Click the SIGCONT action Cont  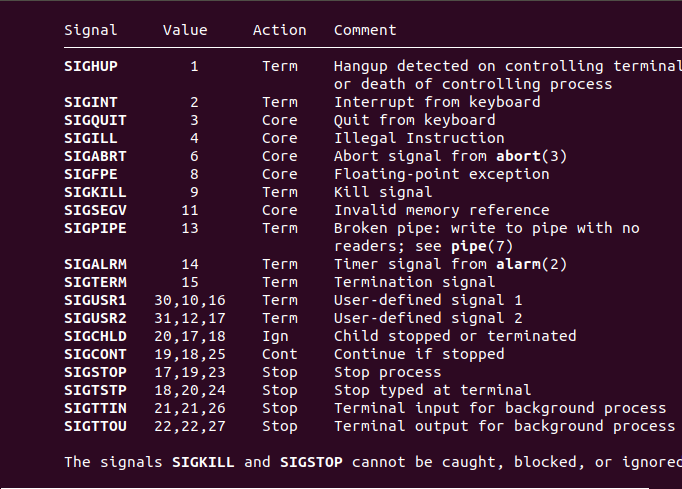tap(280, 354)
